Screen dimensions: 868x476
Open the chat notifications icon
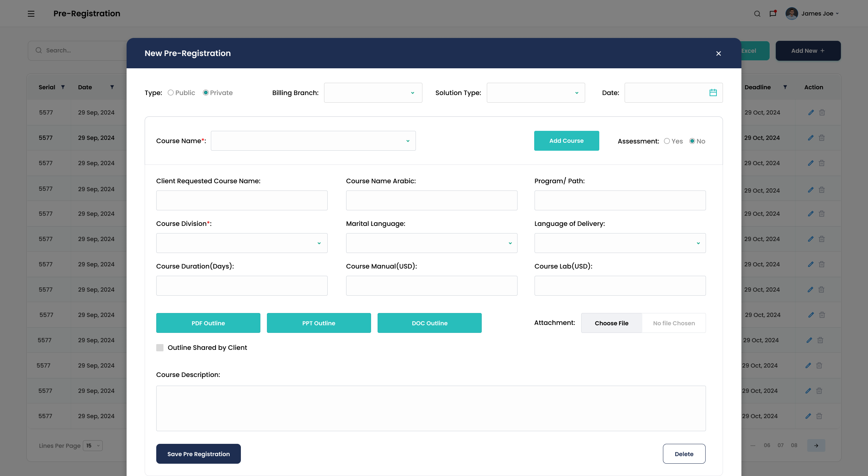(773, 13)
